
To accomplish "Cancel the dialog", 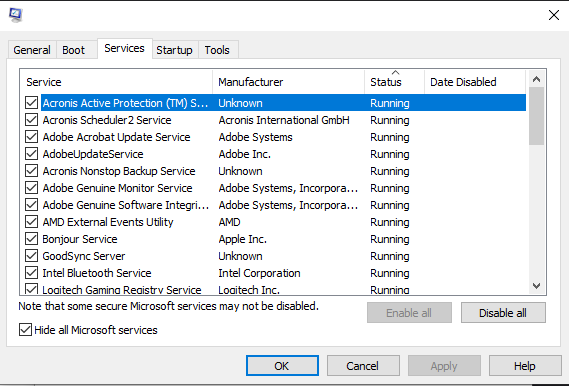I will point(363,366).
